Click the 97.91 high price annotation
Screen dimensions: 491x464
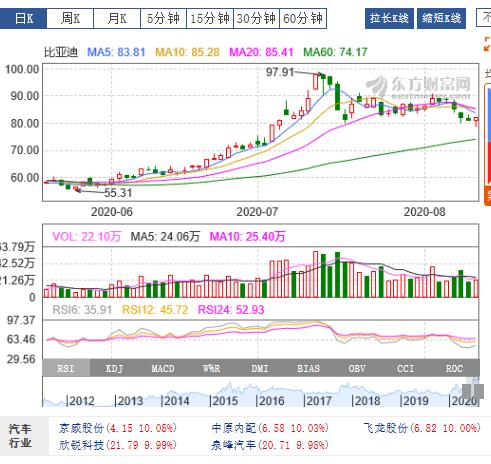click(x=280, y=72)
